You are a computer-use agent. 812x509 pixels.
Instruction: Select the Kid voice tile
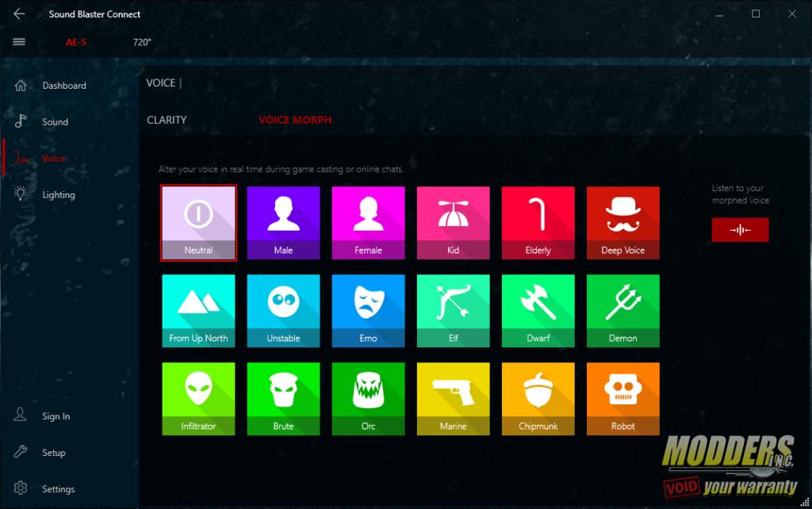453,223
